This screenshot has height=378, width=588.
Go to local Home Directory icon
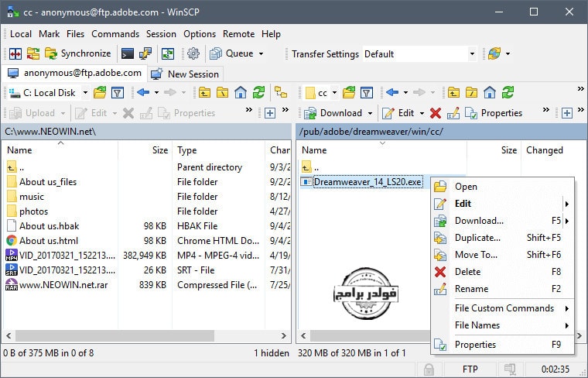[241, 92]
